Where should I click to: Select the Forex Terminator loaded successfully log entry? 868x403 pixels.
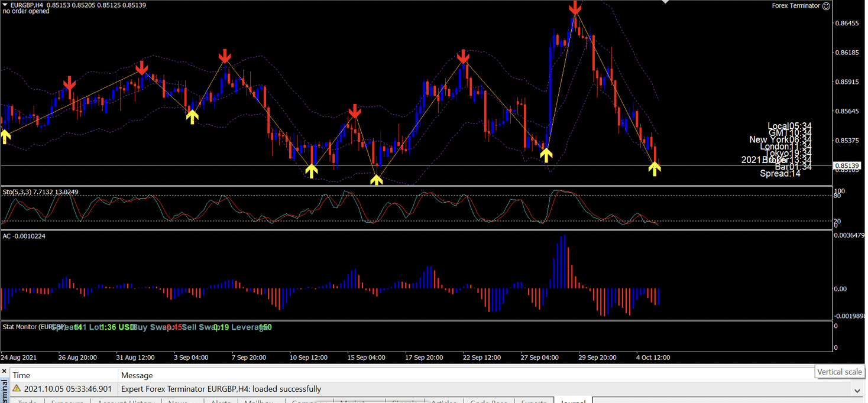pos(221,389)
